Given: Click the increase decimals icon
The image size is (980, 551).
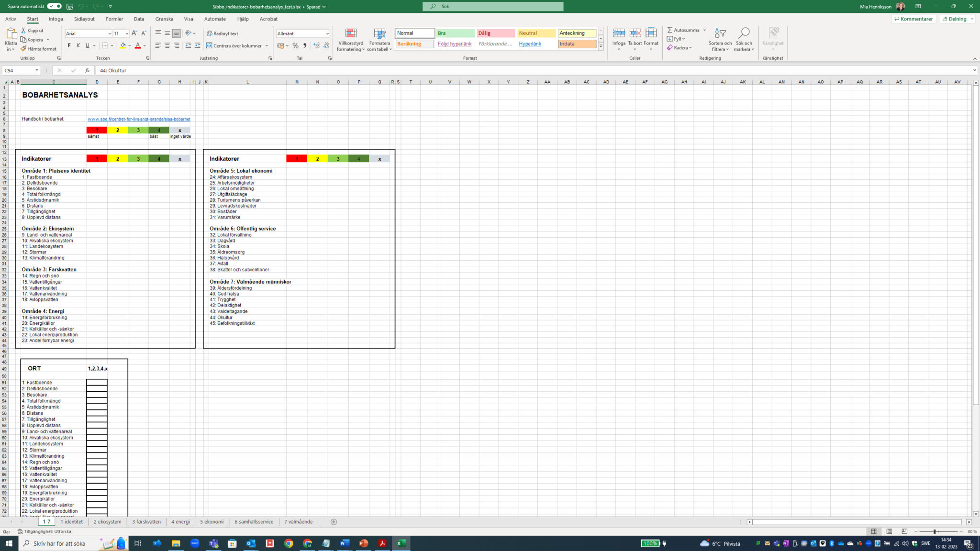Looking at the screenshot, I should tap(316, 45).
